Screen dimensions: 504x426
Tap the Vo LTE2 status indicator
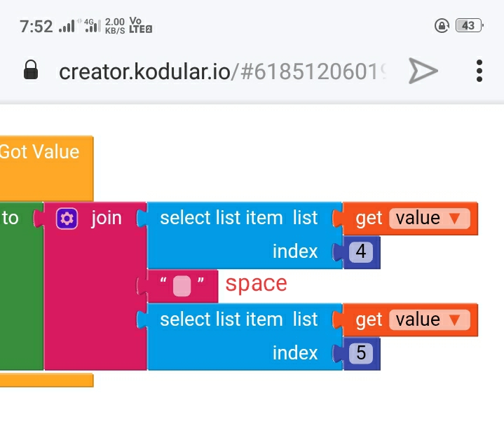pyautogui.click(x=140, y=25)
